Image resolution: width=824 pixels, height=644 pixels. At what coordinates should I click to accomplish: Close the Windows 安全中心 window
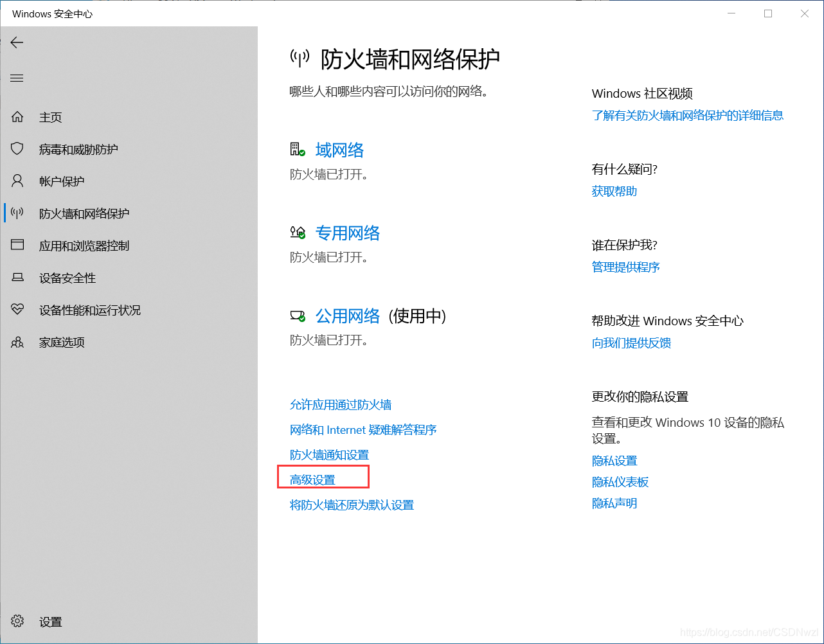(x=805, y=13)
